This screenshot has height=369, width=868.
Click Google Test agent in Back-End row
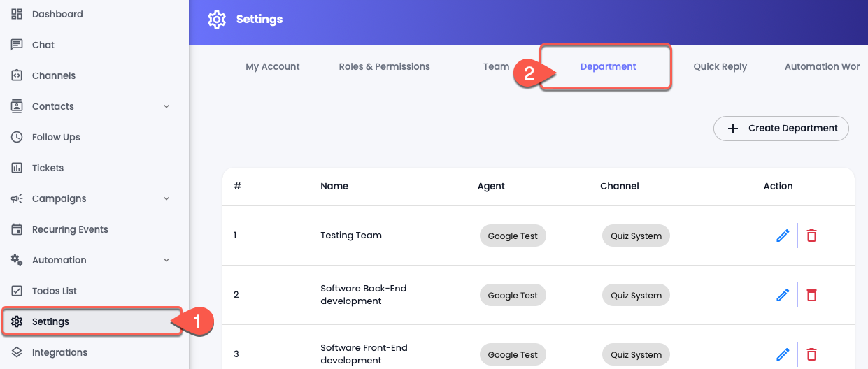tap(513, 295)
